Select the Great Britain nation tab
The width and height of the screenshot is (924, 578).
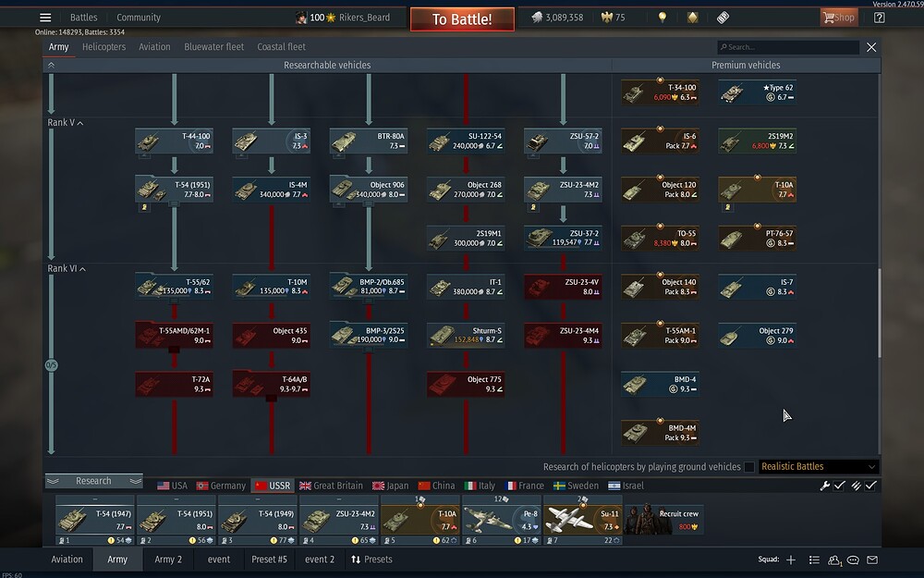[x=331, y=486]
